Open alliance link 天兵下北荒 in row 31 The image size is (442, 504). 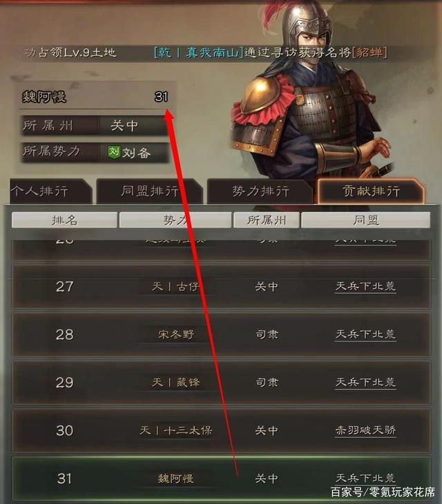365,478
